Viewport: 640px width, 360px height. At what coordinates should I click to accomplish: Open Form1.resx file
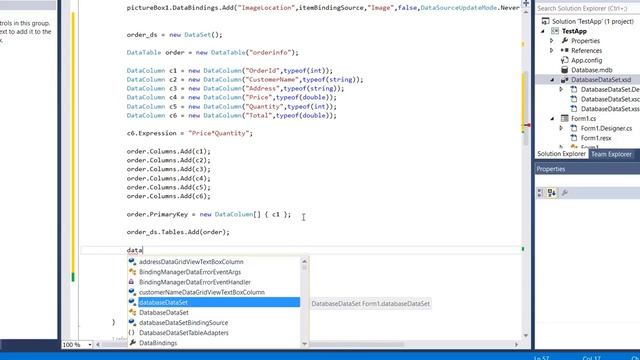coord(596,138)
